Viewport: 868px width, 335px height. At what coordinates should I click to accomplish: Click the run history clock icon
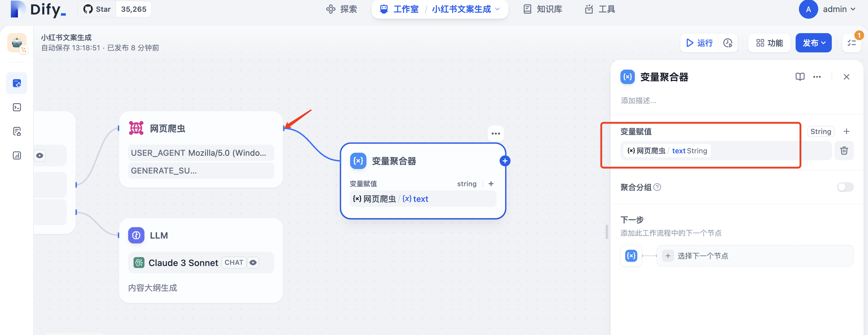pyautogui.click(x=728, y=43)
